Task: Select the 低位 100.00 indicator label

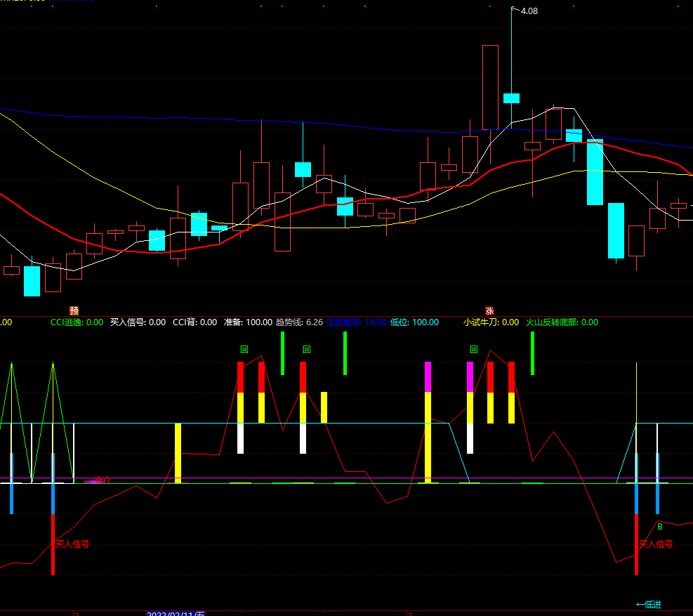Action: (x=414, y=322)
